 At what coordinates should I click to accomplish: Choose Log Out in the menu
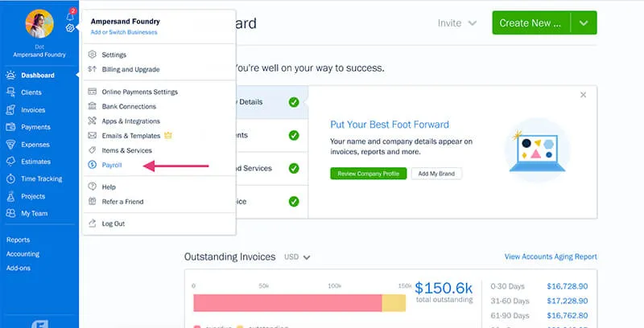point(113,223)
